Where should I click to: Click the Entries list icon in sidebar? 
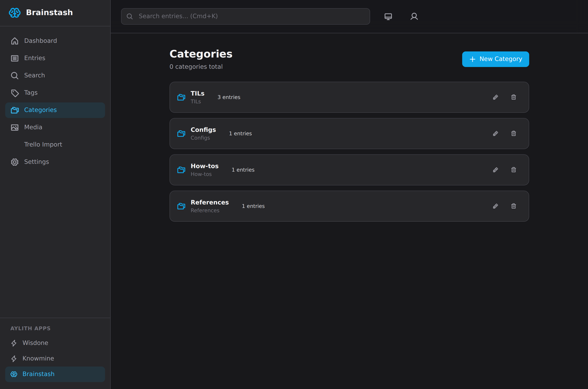tap(15, 58)
